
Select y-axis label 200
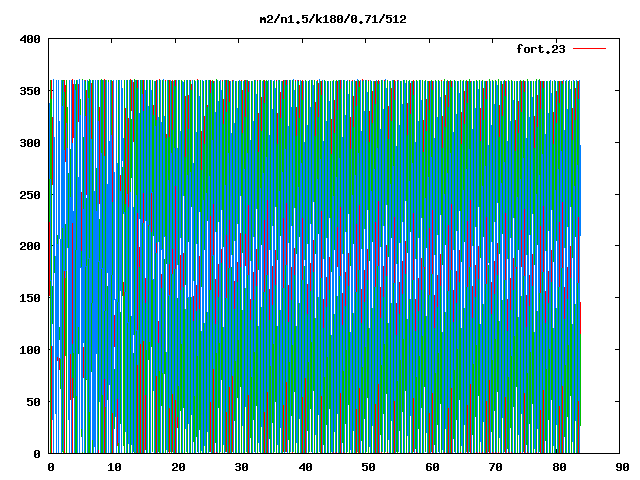(30, 246)
